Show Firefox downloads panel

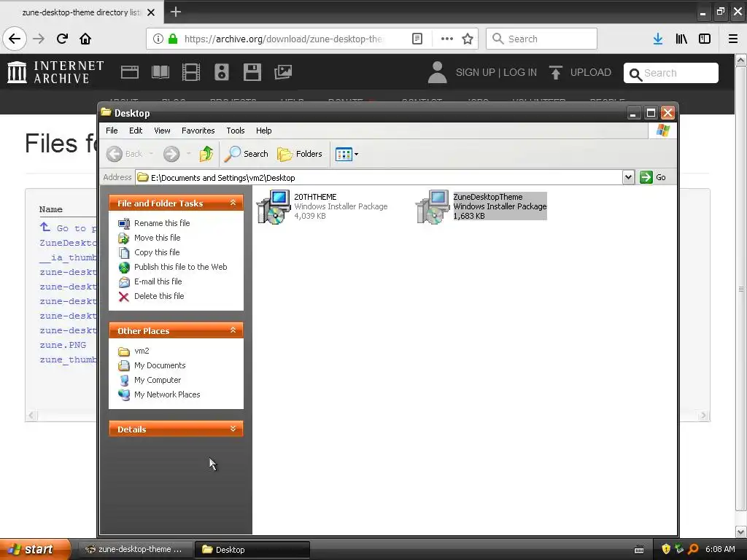pyautogui.click(x=658, y=39)
